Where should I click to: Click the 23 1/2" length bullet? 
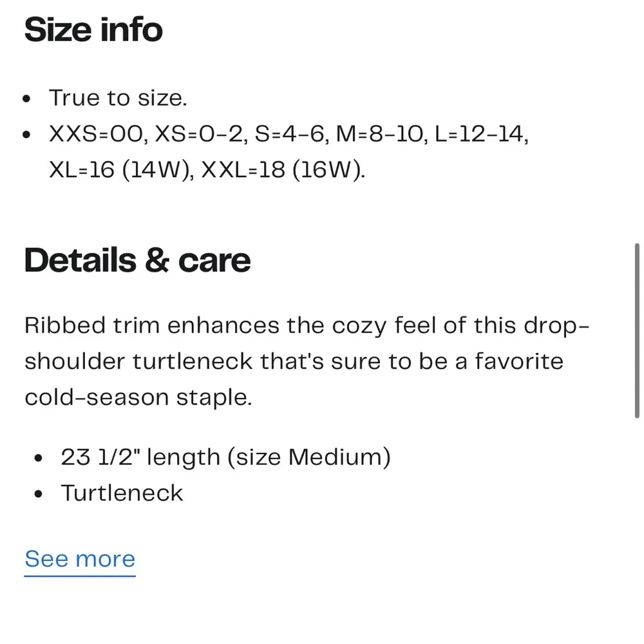[x=225, y=457]
